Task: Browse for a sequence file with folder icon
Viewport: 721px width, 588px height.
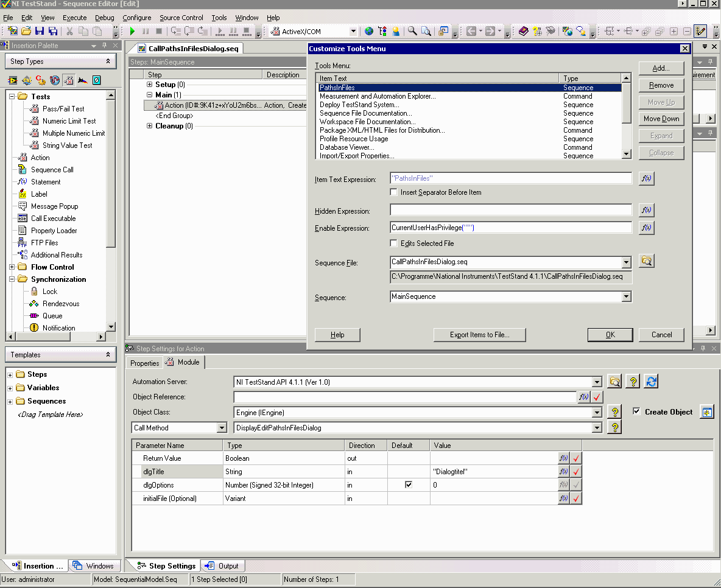Action: click(647, 261)
